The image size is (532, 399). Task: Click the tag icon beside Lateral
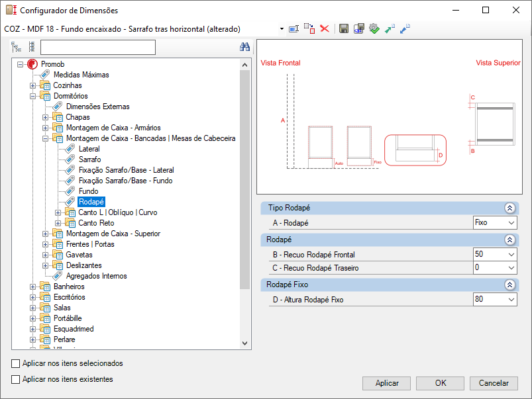coord(70,149)
